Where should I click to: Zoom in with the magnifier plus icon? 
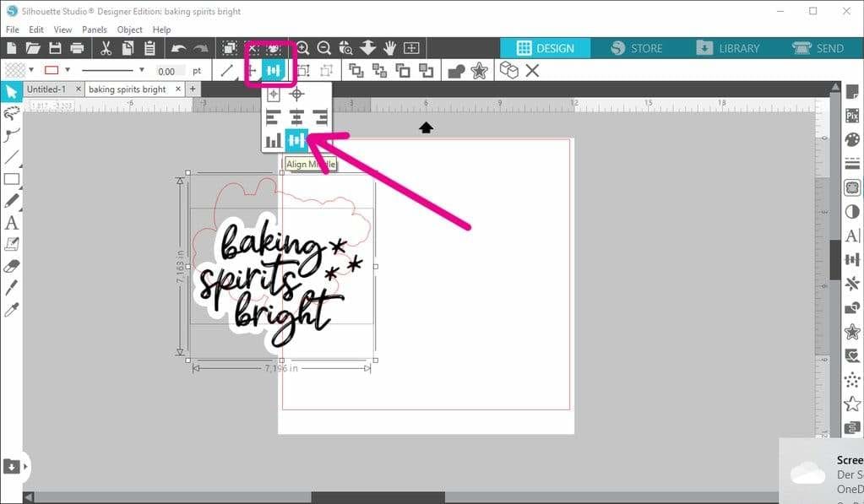point(302,48)
